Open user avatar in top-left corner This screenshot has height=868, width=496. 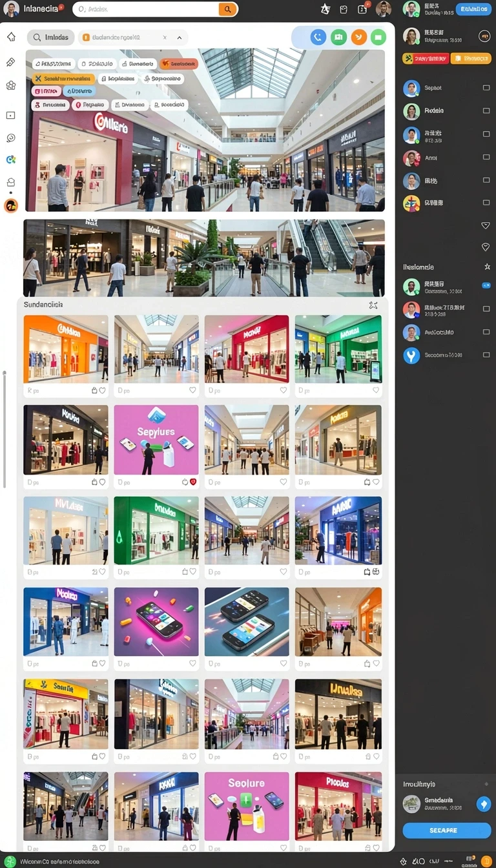pos(11,9)
